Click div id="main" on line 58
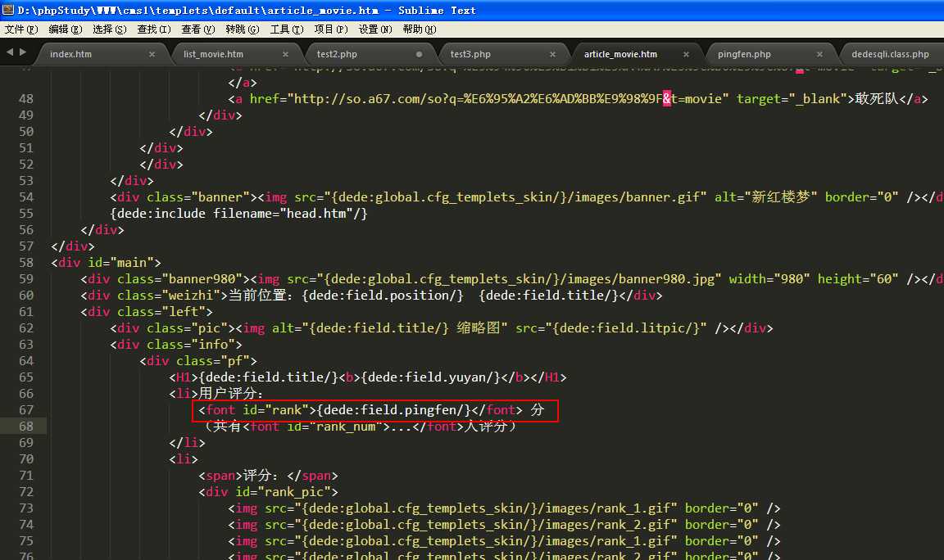 click(x=106, y=262)
